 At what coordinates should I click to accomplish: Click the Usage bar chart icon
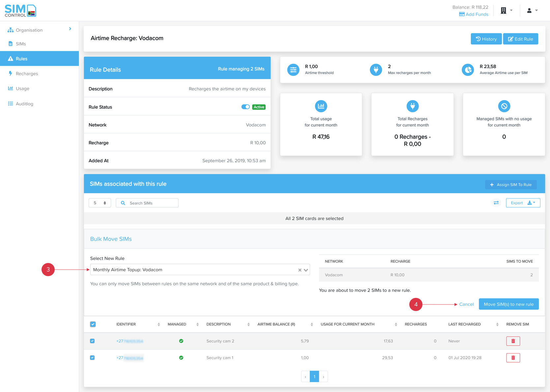(11, 88)
